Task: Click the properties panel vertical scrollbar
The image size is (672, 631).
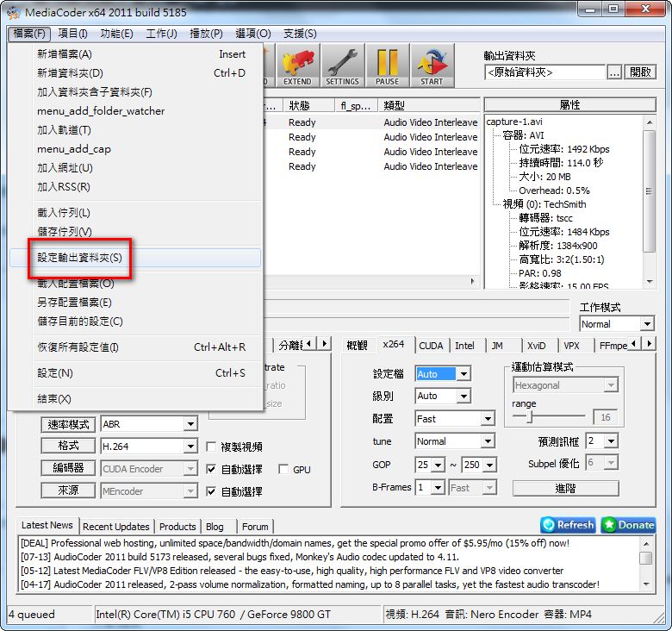Action: tap(650, 202)
